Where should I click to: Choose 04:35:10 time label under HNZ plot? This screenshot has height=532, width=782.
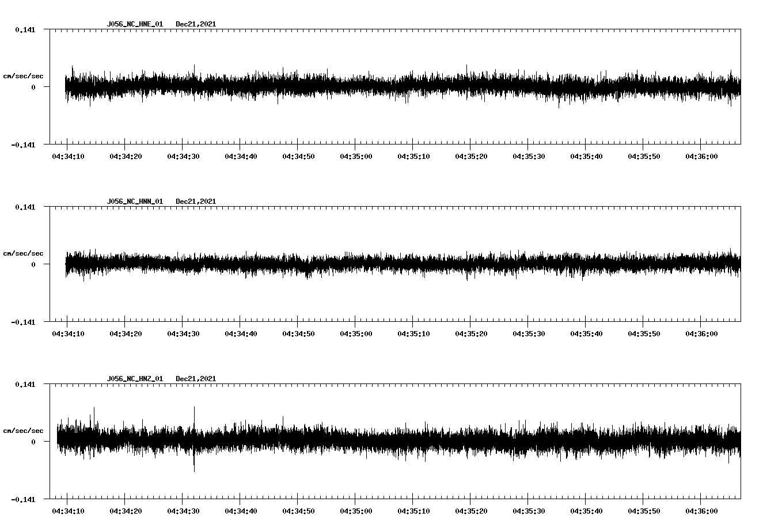tap(413, 511)
